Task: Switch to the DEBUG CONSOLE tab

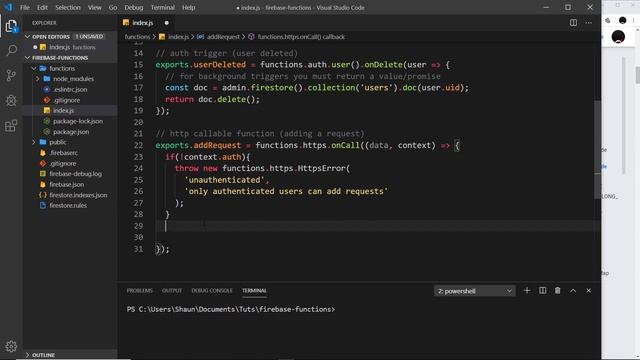Action: [212, 291]
